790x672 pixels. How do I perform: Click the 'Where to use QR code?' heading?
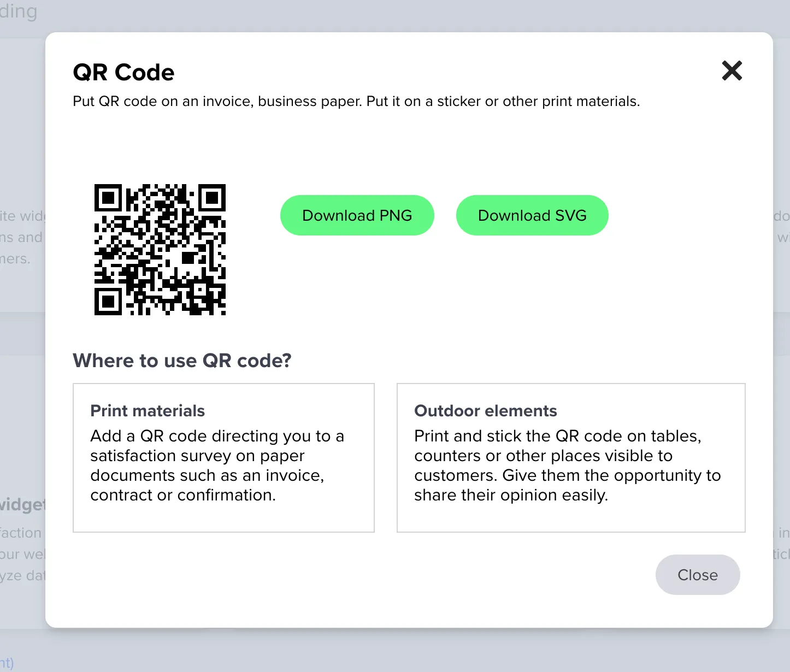pyautogui.click(x=182, y=361)
